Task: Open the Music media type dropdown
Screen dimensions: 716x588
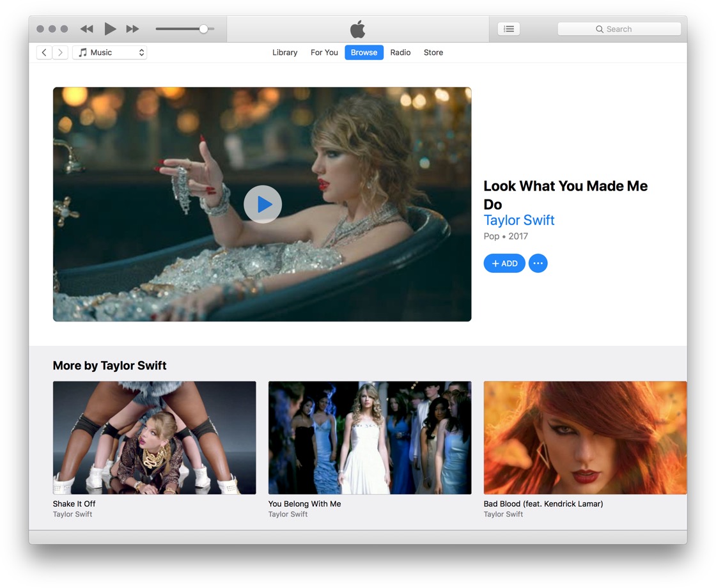Action: (110, 52)
